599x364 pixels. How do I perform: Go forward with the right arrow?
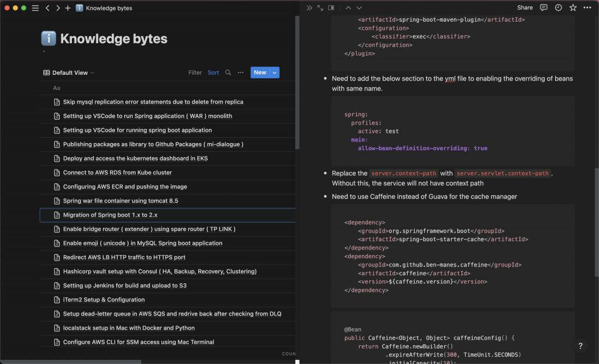58,8
